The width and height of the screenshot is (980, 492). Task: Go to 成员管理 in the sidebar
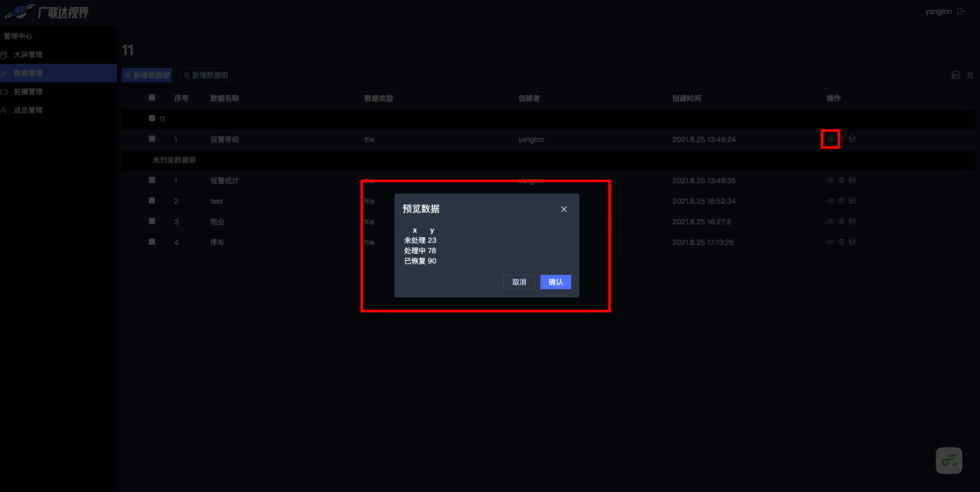pos(28,110)
